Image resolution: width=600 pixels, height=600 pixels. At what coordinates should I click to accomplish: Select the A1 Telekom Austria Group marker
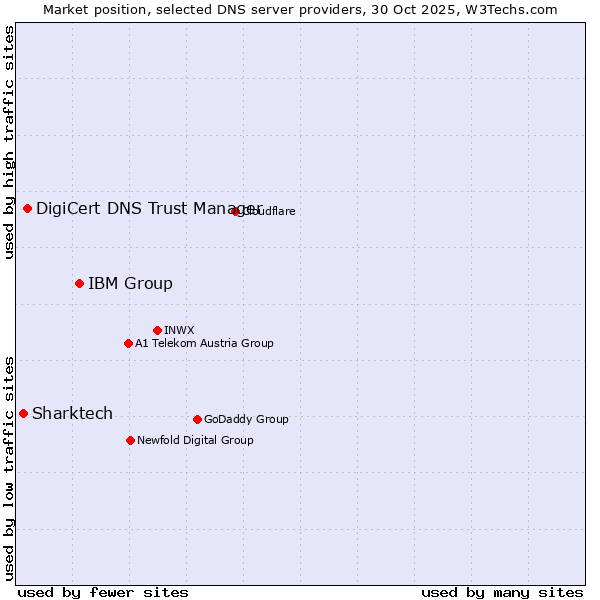pos(128,343)
